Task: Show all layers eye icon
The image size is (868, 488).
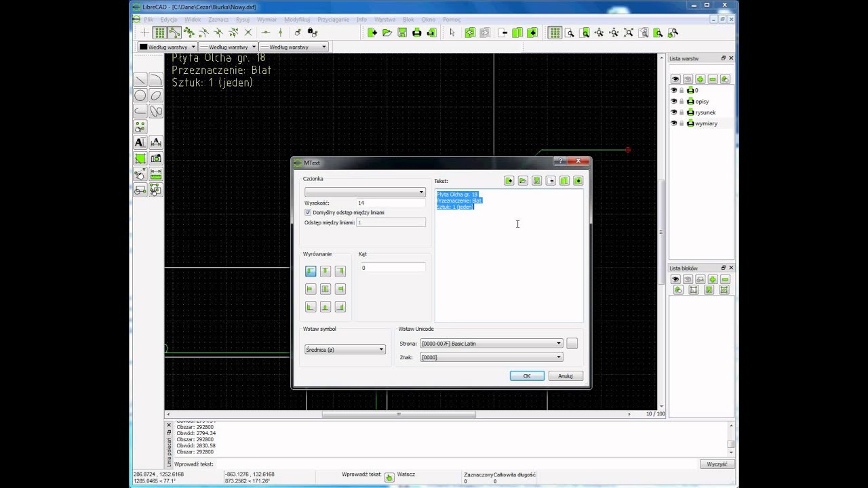Action: pyautogui.click(x=675, y=79)
